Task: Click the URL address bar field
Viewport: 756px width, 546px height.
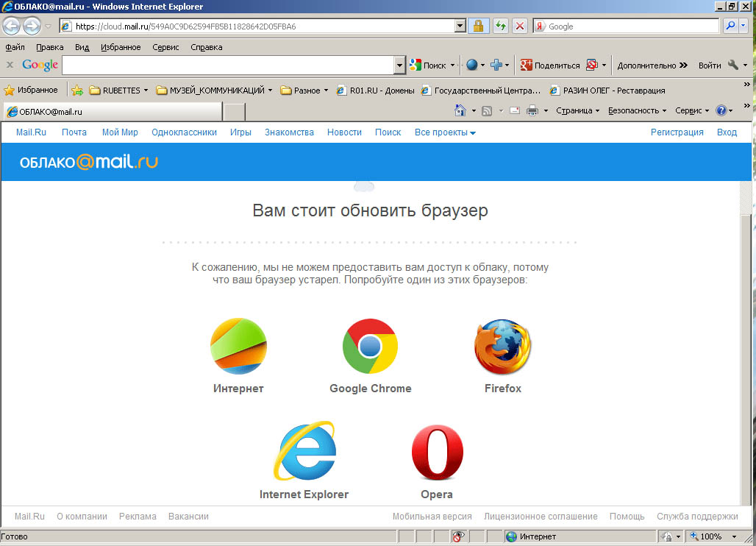Action: pos(257,26)
